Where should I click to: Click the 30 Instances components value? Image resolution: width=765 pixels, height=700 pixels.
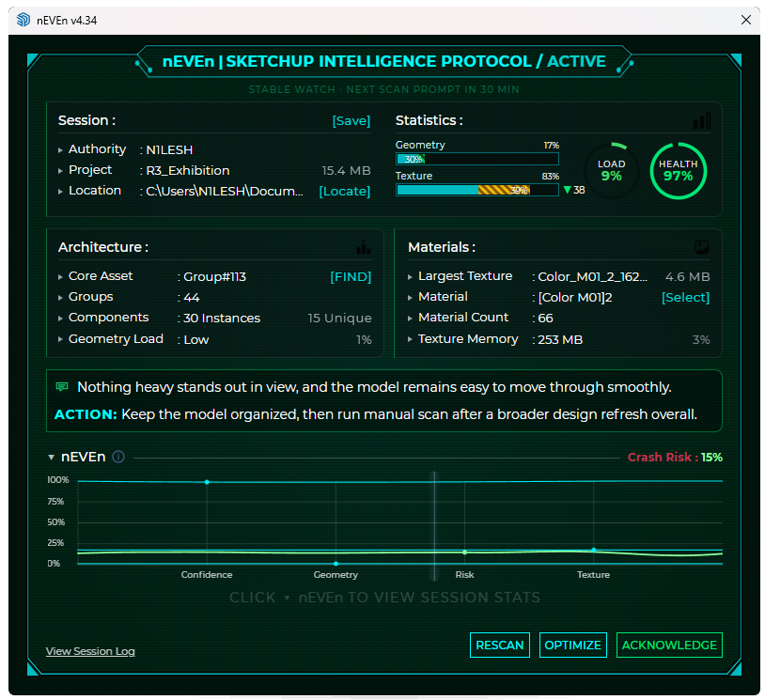pyautogui.click(x=222, y=318)
